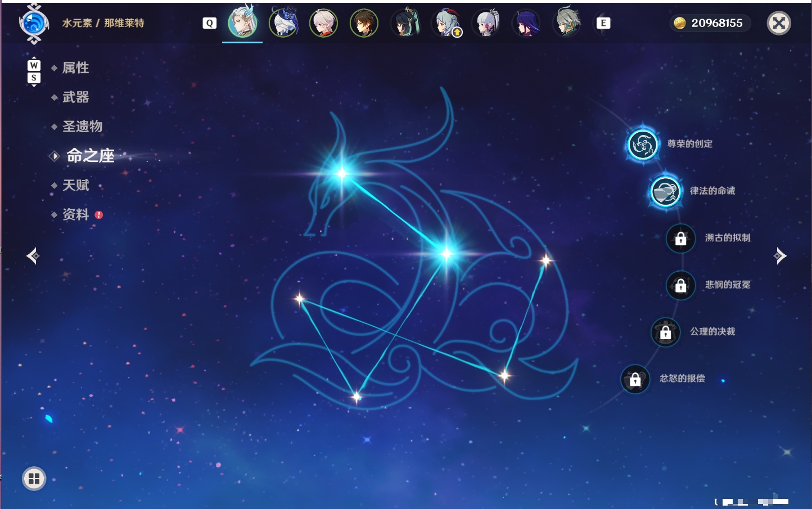Go to next character with right arrow
The width and height of the screenshot is (812, 509).
(x=780, y=256)
